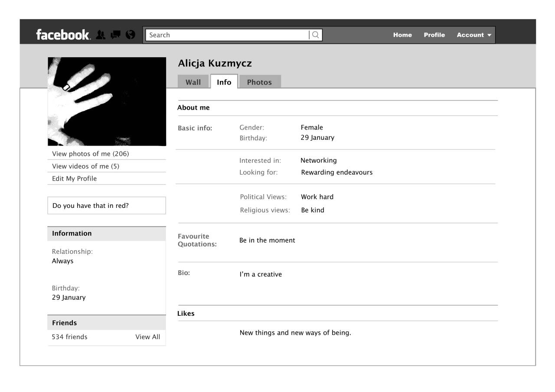Expand the Account dropdown arrow

click(490, 35)
